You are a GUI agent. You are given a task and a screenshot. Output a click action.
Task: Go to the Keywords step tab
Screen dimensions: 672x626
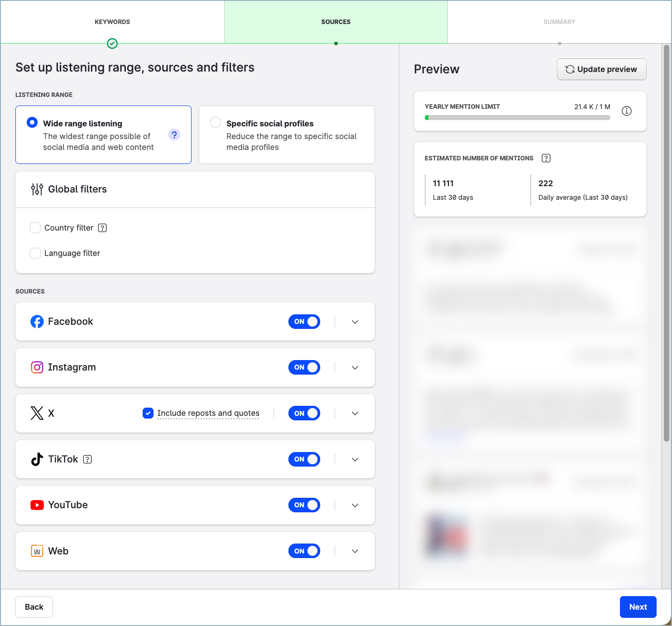(x=112, y=22)
